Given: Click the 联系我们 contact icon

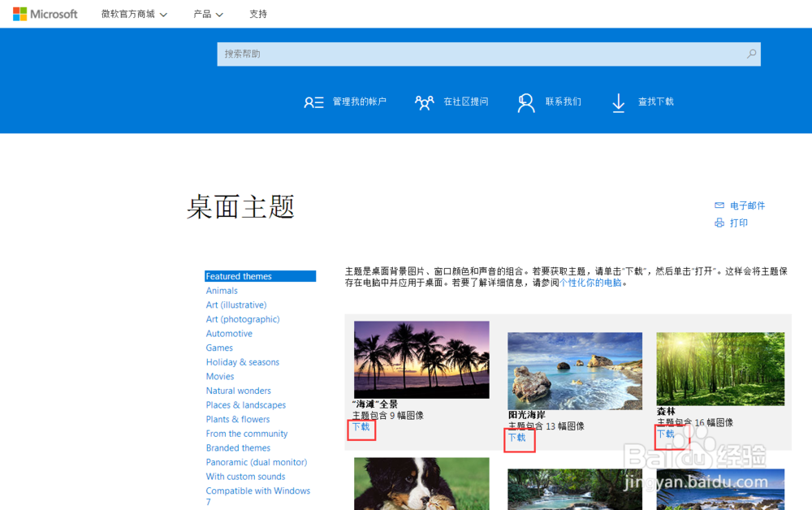Looking at the screenshot, I should click(527, 102).
